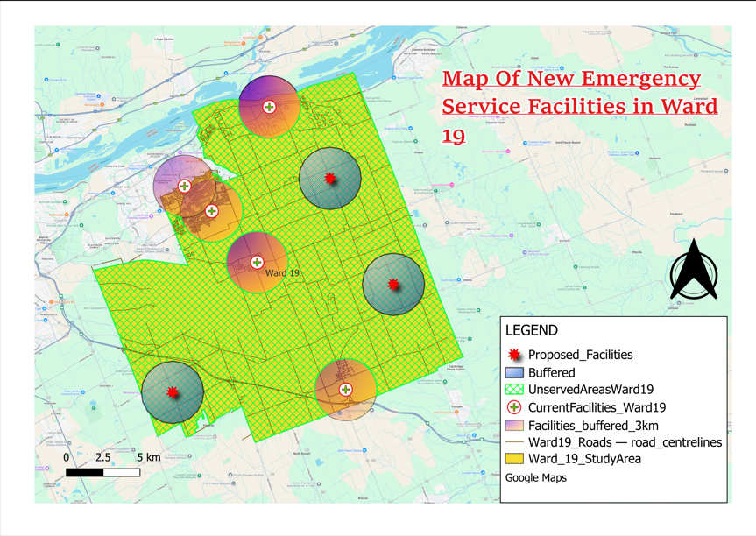
Task: Select the northernmost proposed facility red star
Action: (330, 179)
